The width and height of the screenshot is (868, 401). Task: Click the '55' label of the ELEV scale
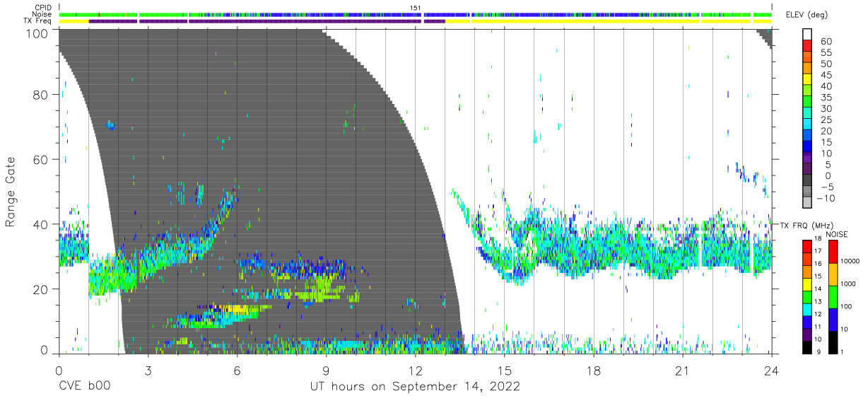826,52
